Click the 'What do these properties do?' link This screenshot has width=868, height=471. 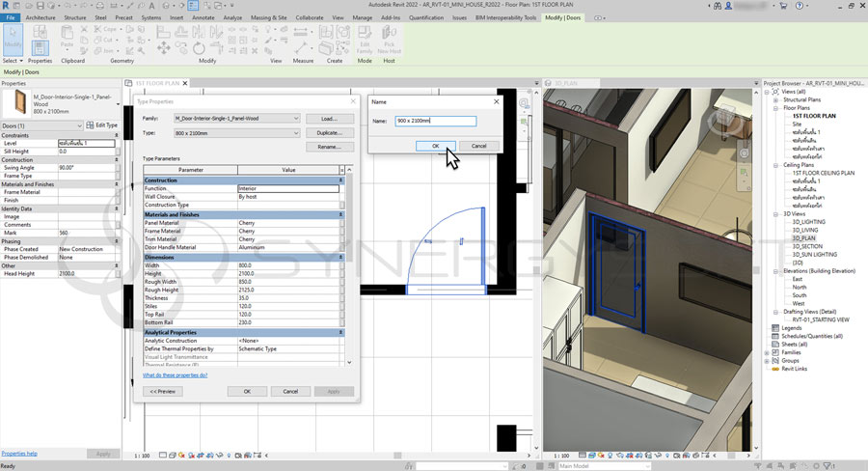[174, 374]
